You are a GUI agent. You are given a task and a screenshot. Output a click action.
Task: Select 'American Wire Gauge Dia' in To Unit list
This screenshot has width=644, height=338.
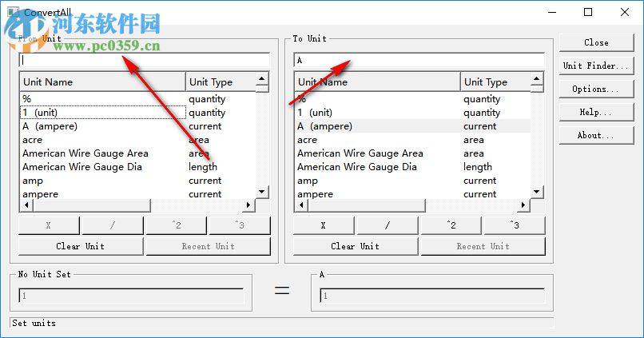tap(413, 167)
